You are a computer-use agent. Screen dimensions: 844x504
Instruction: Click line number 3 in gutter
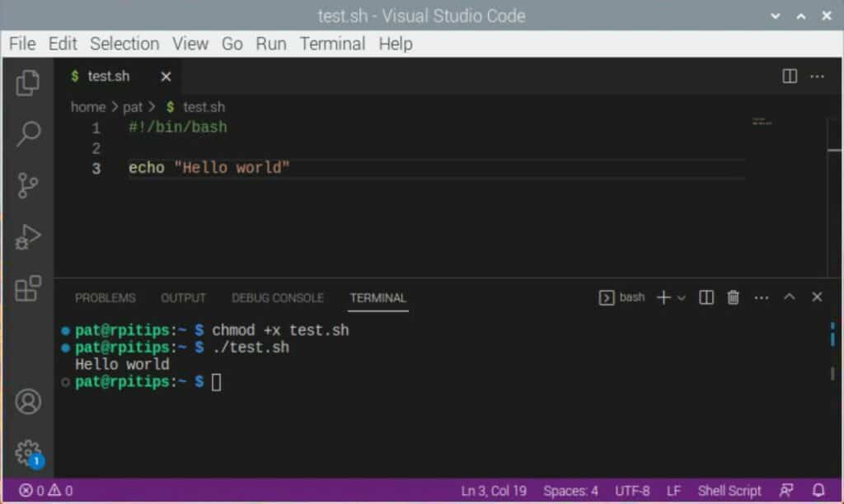click(x=96, y=168)
